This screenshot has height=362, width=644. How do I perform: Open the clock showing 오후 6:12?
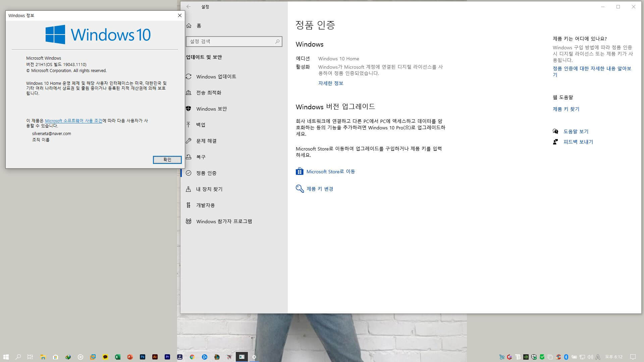614,357
